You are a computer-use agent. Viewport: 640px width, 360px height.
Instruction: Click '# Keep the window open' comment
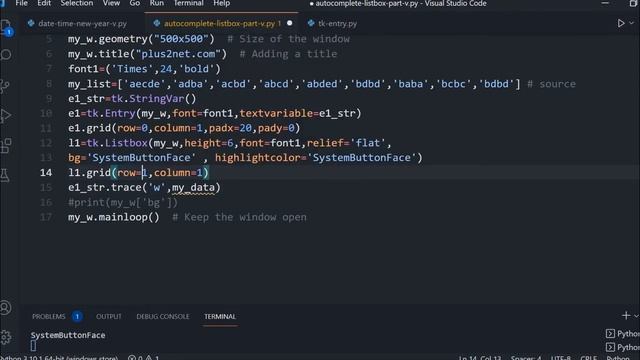[x=239, y=217]
